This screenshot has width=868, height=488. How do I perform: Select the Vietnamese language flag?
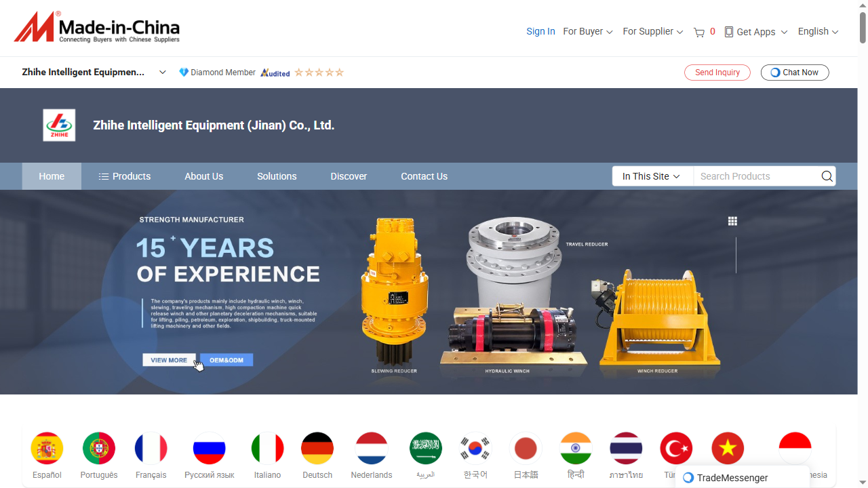[728, 449]
